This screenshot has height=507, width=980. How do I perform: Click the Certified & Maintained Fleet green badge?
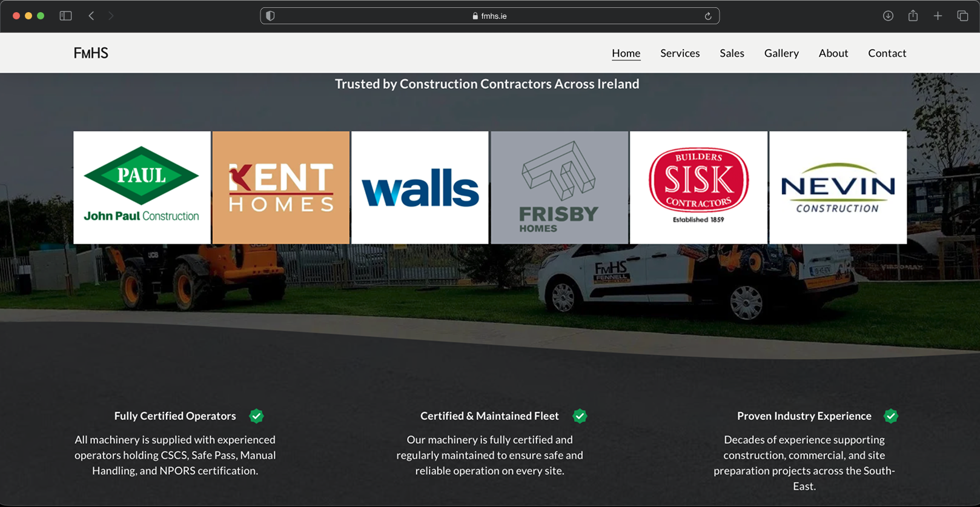click(580, 416)
